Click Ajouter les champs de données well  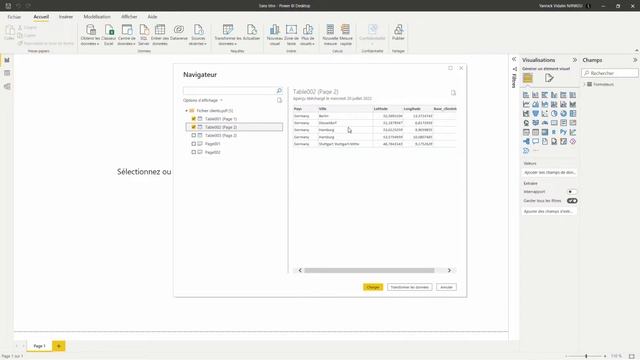[549, 173]
